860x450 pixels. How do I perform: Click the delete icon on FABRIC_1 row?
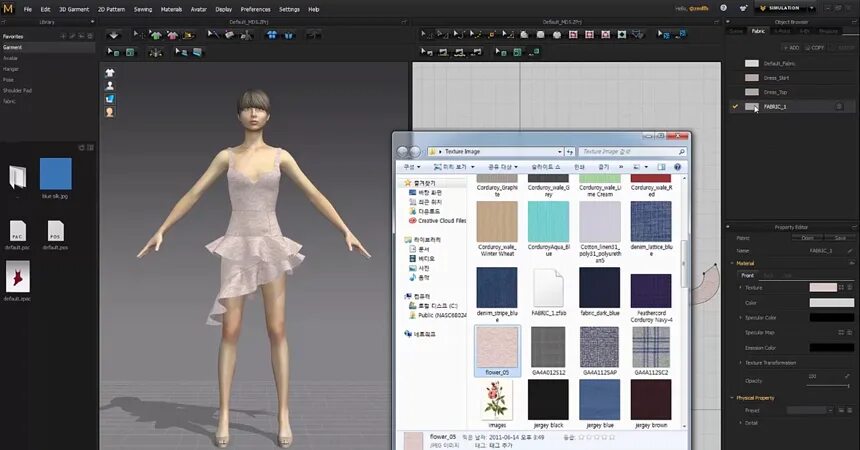[841, 106]
